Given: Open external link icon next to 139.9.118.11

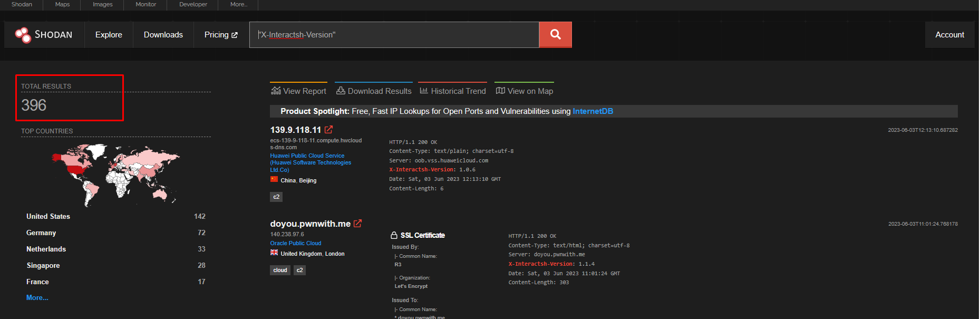Looking at the screenshot, I should pyautogui.click(x=329, y=130).
